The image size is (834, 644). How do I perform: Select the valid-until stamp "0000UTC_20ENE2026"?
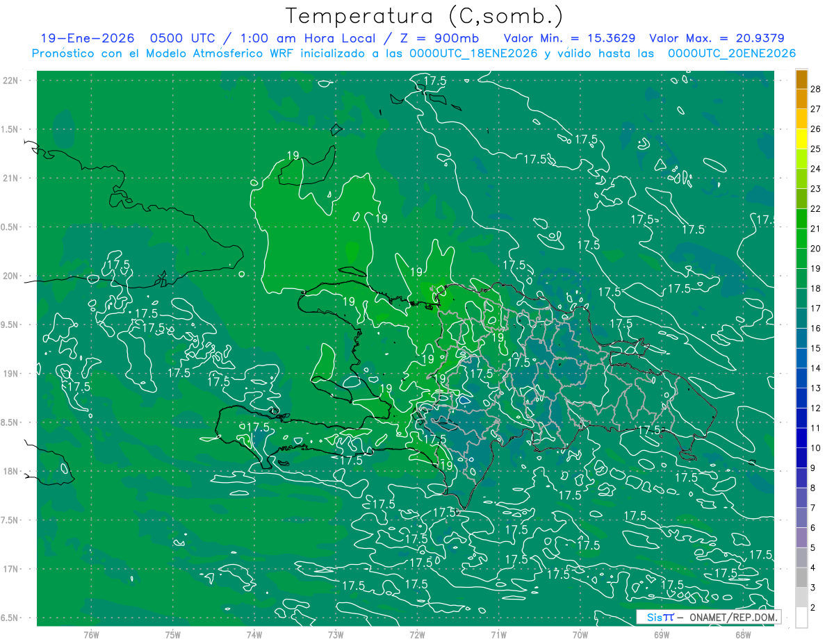732,53
